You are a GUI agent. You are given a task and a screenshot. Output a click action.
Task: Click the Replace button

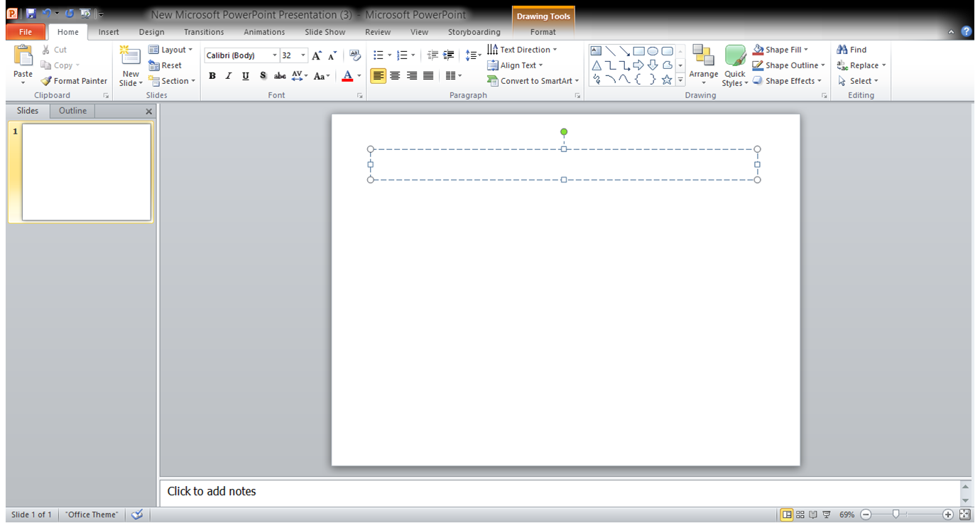coord(861,65)
